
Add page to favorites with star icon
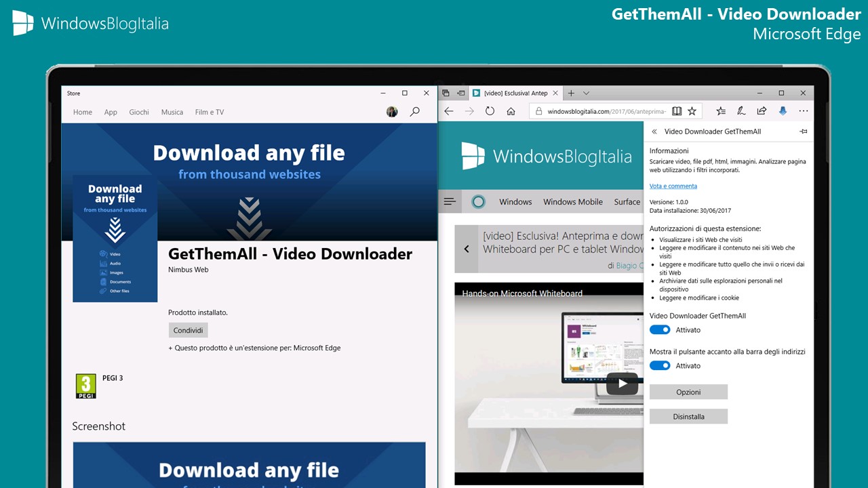(x=692, y=111)
